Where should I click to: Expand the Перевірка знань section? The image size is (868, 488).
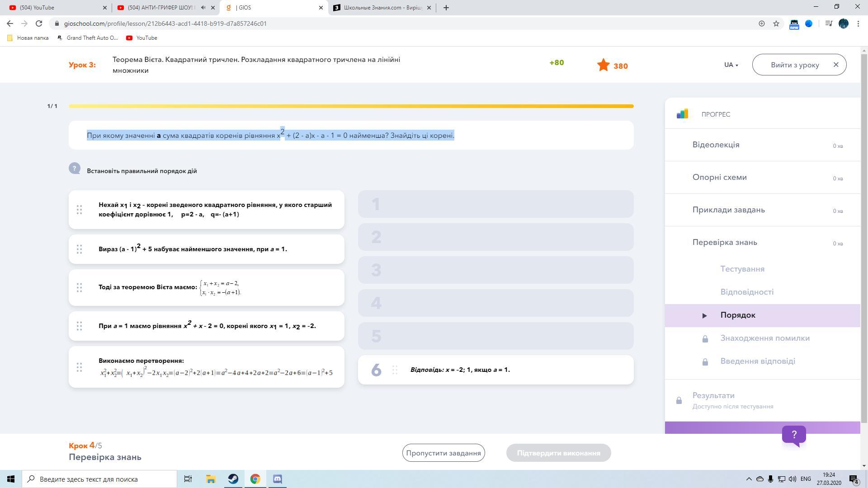(724, 242)
